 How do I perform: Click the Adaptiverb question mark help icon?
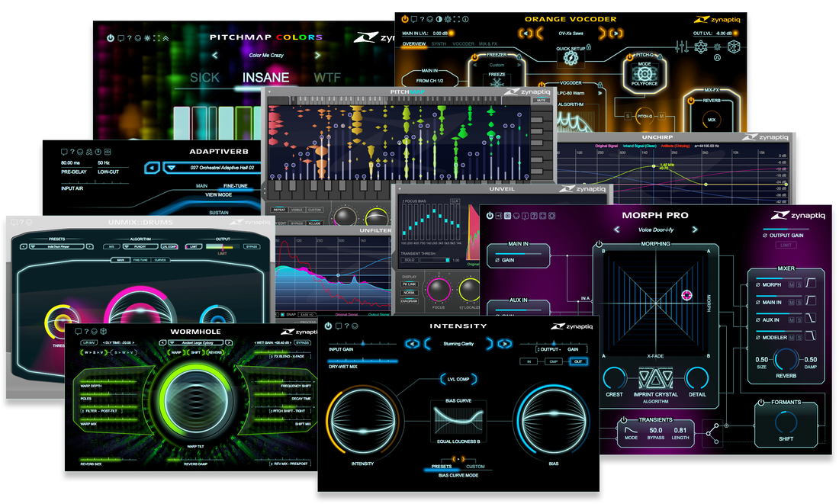click(x=72, y=152)
